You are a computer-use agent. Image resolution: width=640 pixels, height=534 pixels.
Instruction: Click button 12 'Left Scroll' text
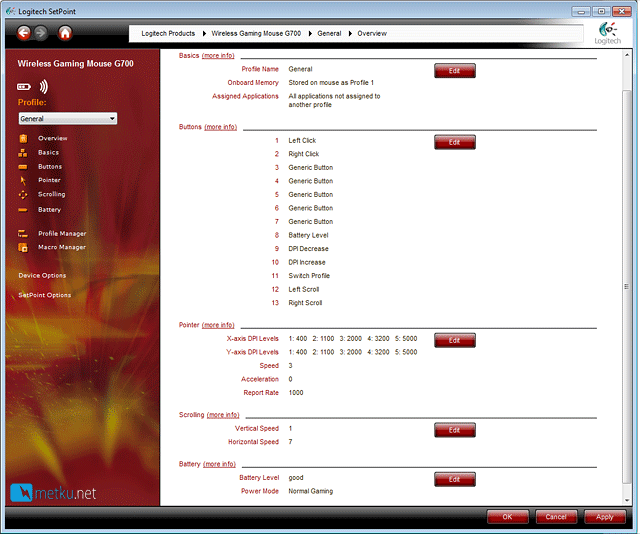coord(304,289)
